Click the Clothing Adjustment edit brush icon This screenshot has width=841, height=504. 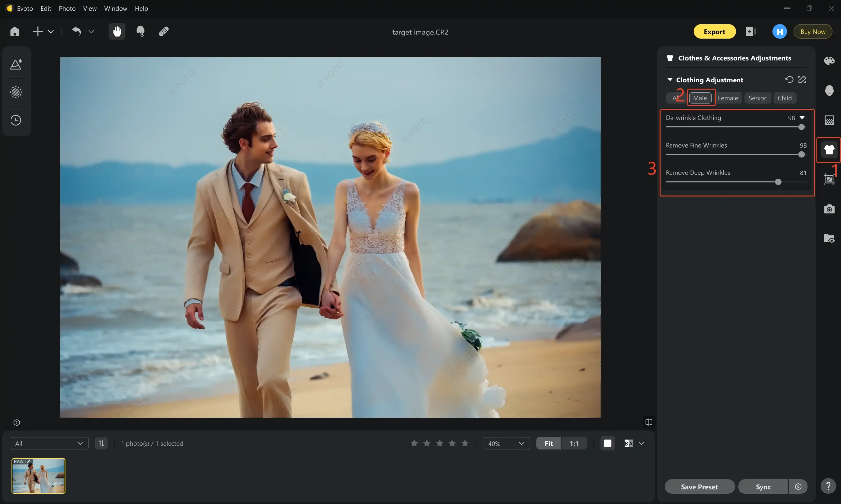click(x=802, y=80)
